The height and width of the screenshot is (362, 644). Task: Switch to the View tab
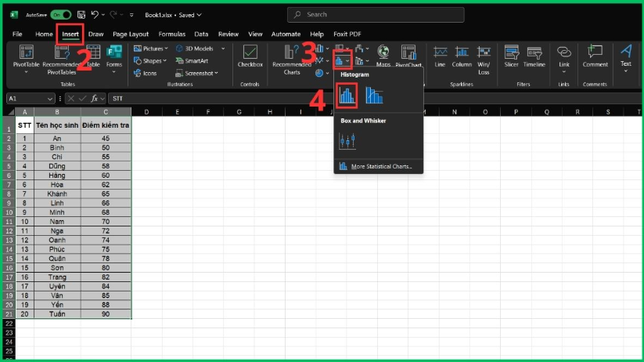pos(255,34)
